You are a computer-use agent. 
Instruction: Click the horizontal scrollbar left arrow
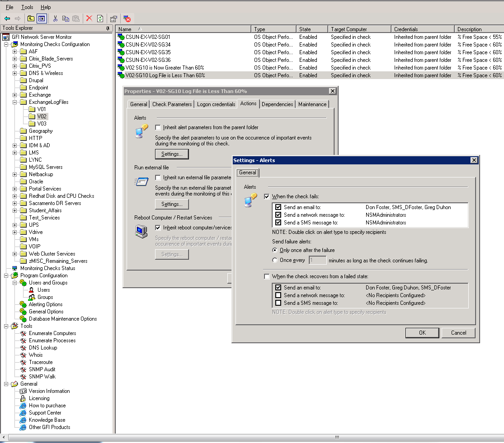pyautogui.click(x=4, y=437)
